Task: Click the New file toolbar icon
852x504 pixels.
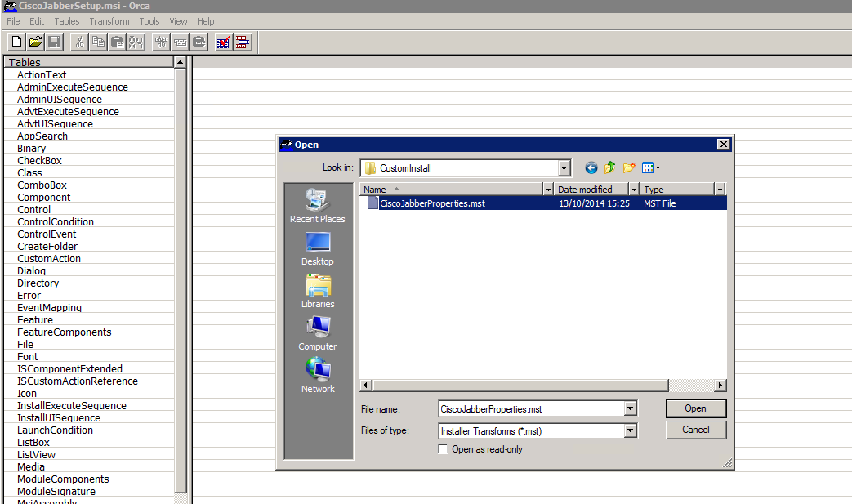Action: coord(17,42)
